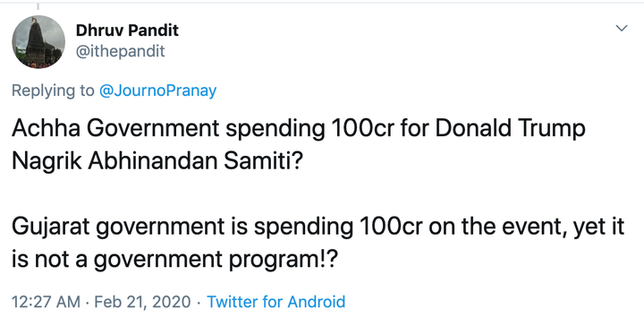
Task: Click the word "Achha" in the tweet
Action: point(46,129)
